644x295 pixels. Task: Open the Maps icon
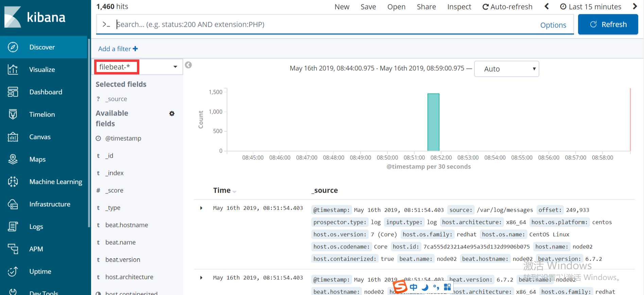coord(13,159)
